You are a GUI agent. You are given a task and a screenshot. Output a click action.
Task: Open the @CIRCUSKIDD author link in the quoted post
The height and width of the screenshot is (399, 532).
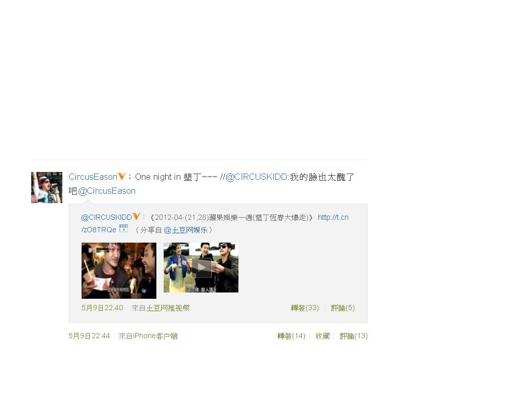(x=107, y=217)
